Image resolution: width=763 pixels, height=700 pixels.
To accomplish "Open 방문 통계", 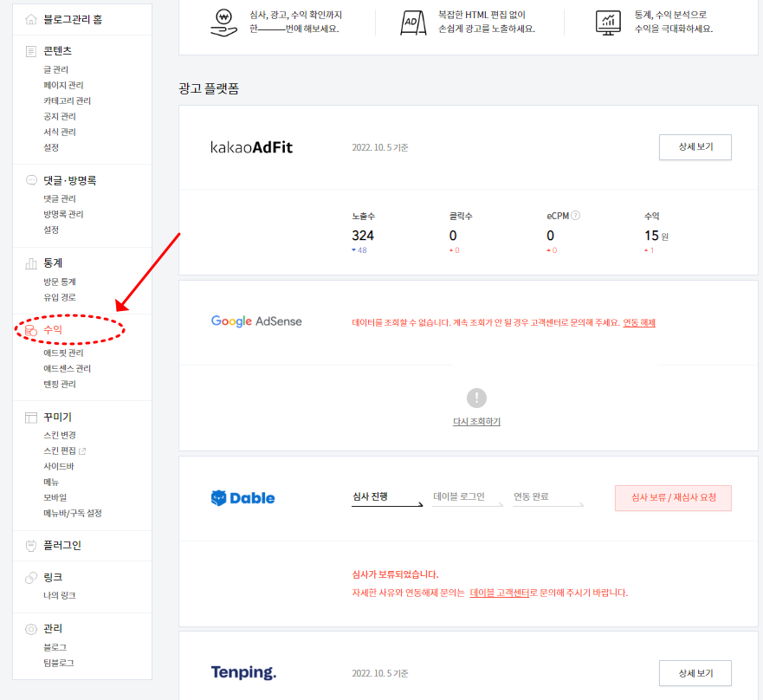I will (x=60, y=282).
